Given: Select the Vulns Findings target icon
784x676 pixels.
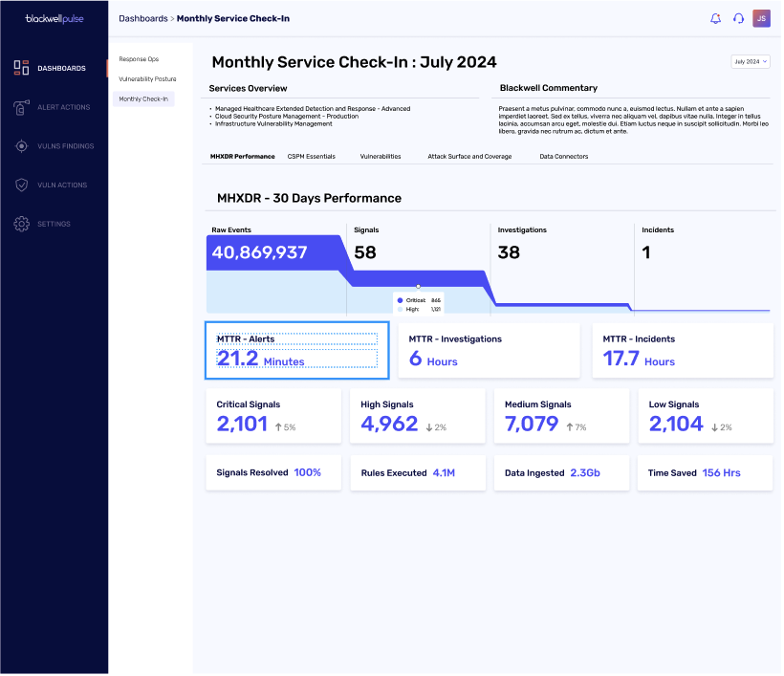Looking at the screenshot, I should tap(21, 146).
